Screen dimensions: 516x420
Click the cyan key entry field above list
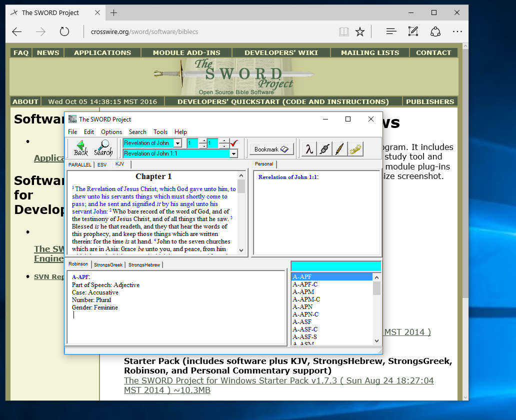(335, 266)
